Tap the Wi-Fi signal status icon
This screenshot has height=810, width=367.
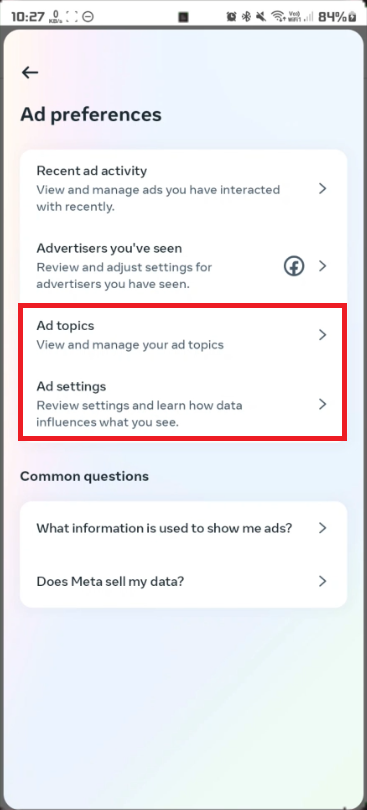click(x=279, y=17)
